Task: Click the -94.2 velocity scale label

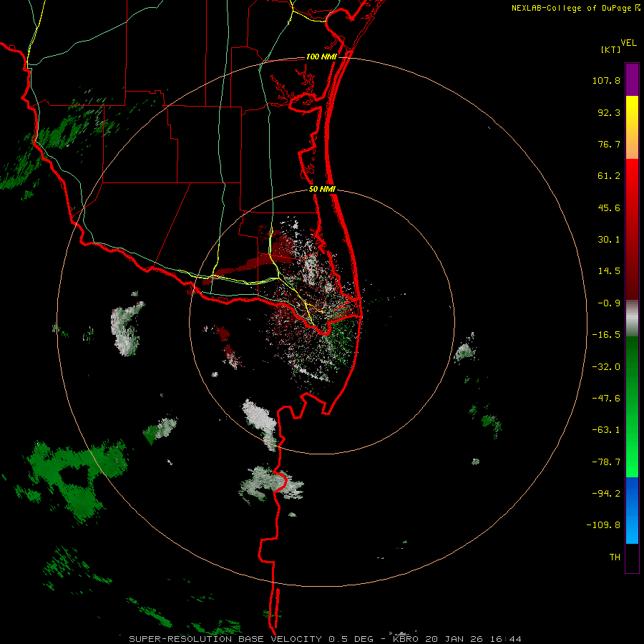Action: click(x=606, y=494)
